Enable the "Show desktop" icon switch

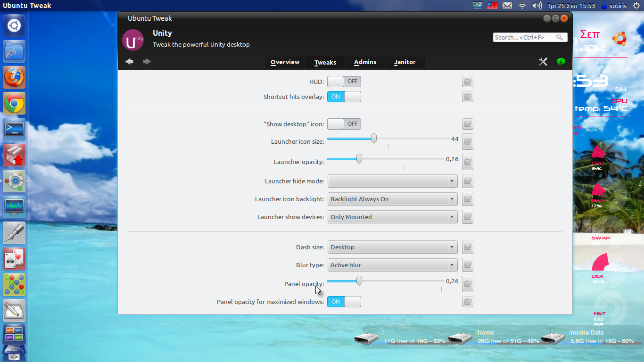344,124
